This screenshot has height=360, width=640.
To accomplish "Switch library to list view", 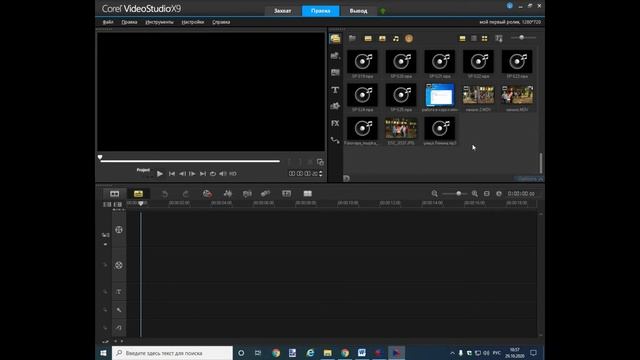I will tap(474, 38).
